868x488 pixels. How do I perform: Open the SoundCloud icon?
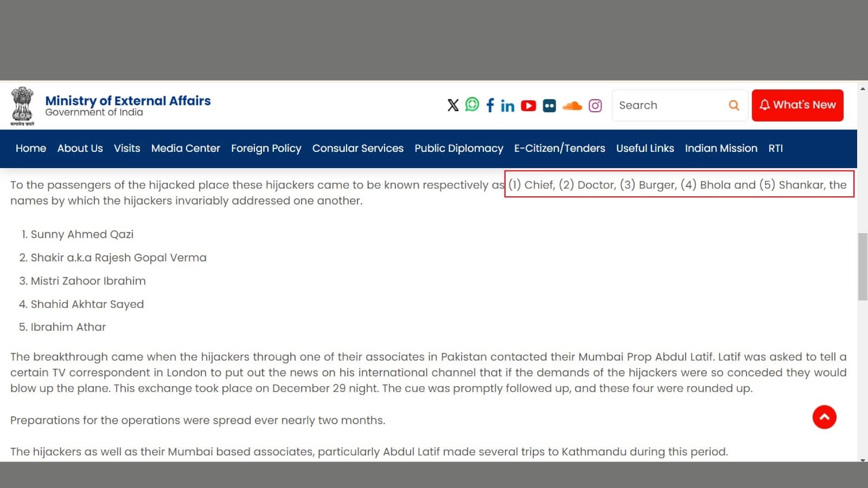click(x=572, y=106)
